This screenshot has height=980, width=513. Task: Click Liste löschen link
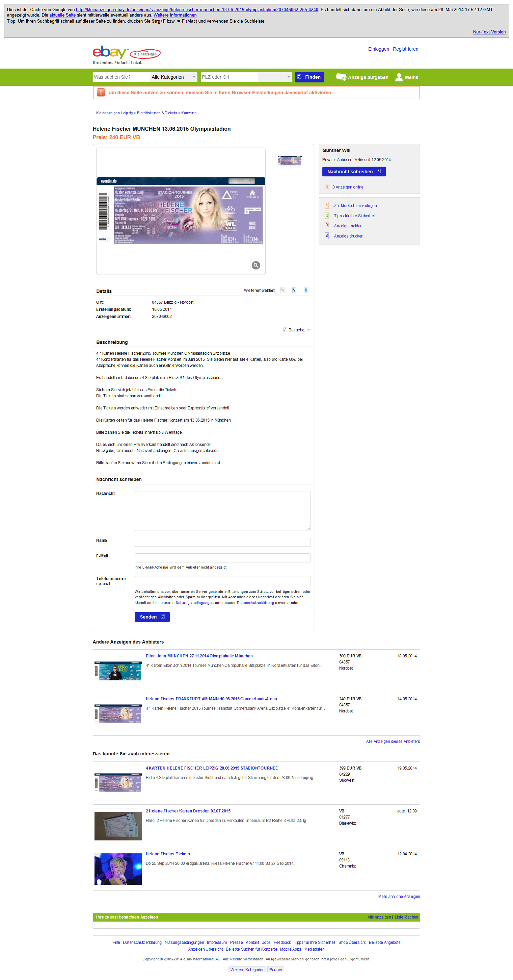click(x=406, y=917)
